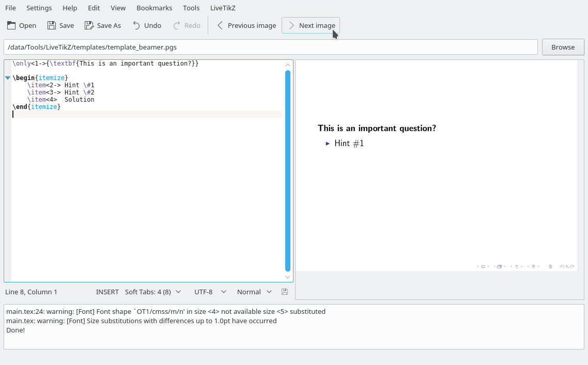
Task: Click the Save As toolbar icon
Action: [x=102, y=25]
